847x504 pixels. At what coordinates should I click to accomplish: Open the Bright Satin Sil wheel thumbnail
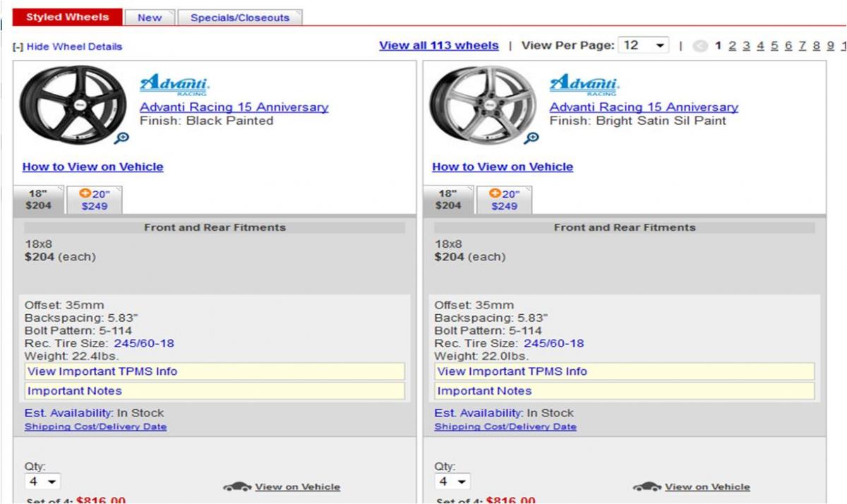[x=485, y=104]
